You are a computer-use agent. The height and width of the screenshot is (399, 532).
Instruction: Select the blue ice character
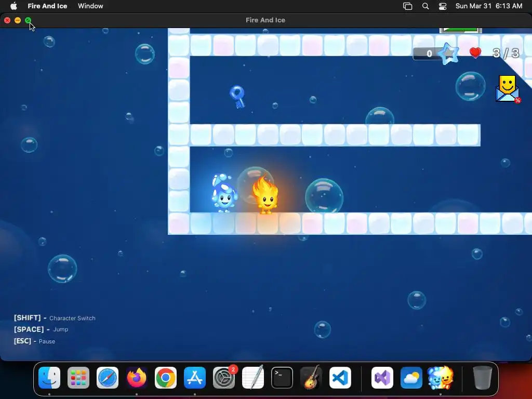pos(223,193)
